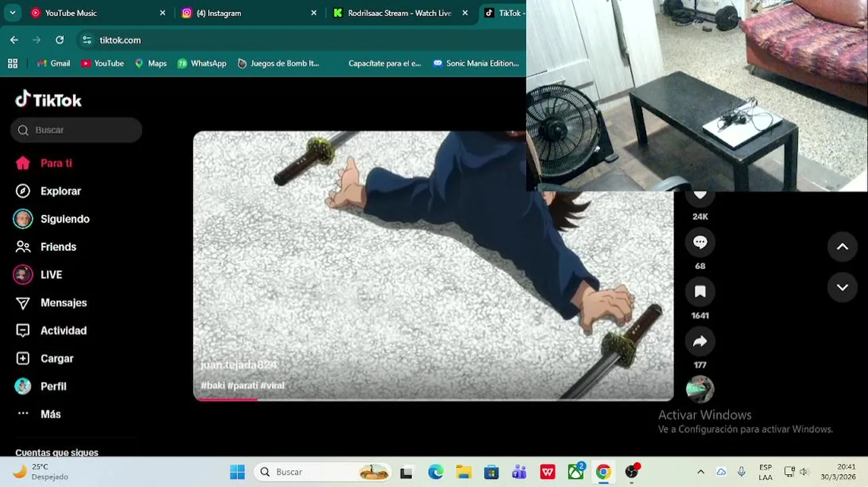Click the TikTok logo

pos(49,100)
